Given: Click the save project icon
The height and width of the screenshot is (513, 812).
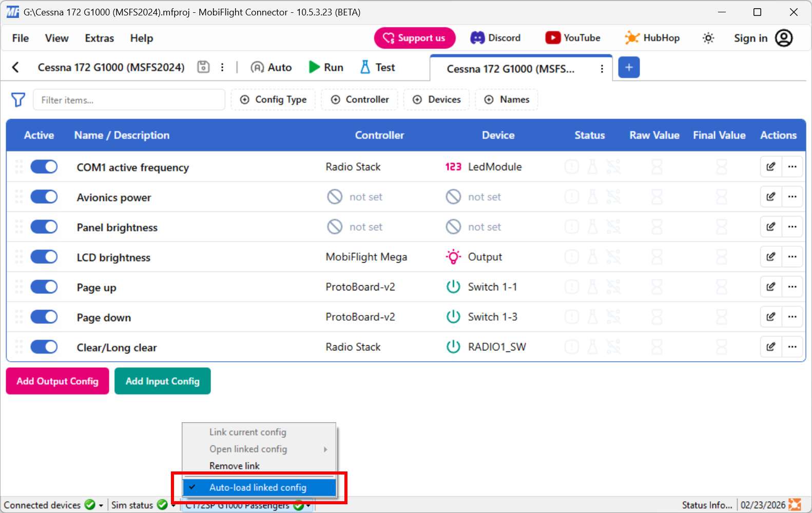Looking at the screenshot, I should [x=203, y=67].
